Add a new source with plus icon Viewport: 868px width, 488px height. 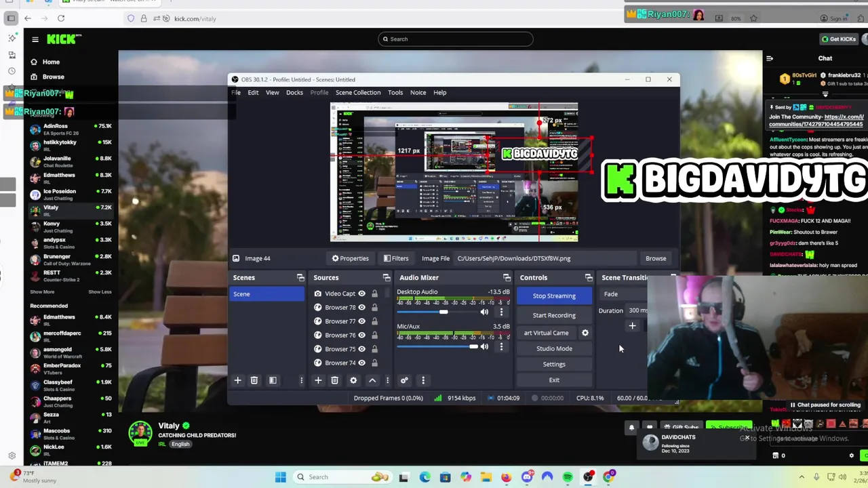click(318, 380)
